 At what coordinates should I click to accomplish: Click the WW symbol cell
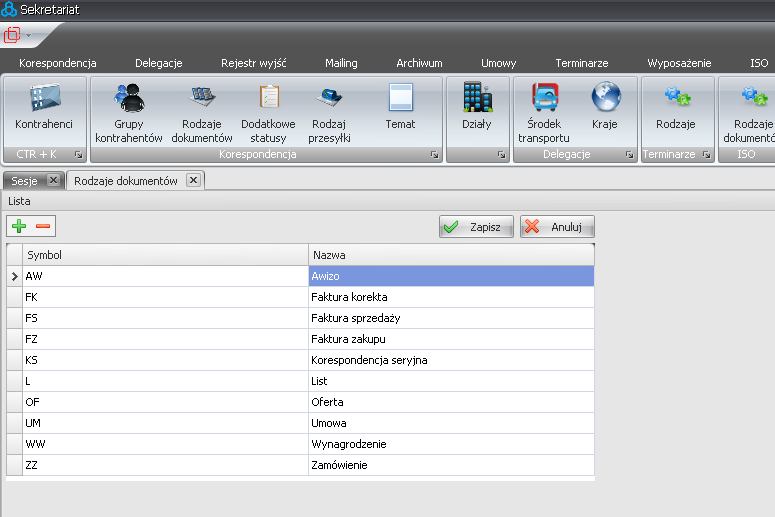166,444
